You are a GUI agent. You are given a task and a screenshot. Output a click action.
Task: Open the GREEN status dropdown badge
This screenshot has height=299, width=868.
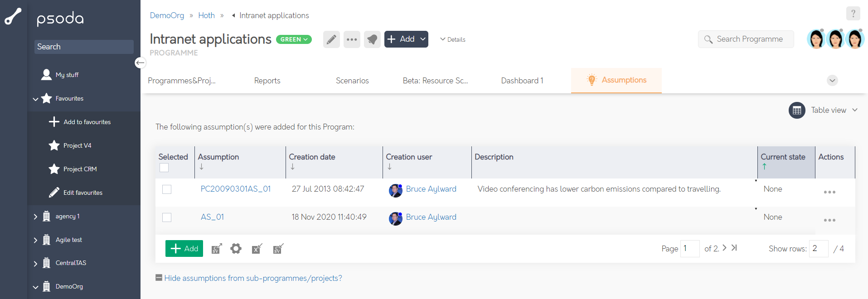(294, 39)
